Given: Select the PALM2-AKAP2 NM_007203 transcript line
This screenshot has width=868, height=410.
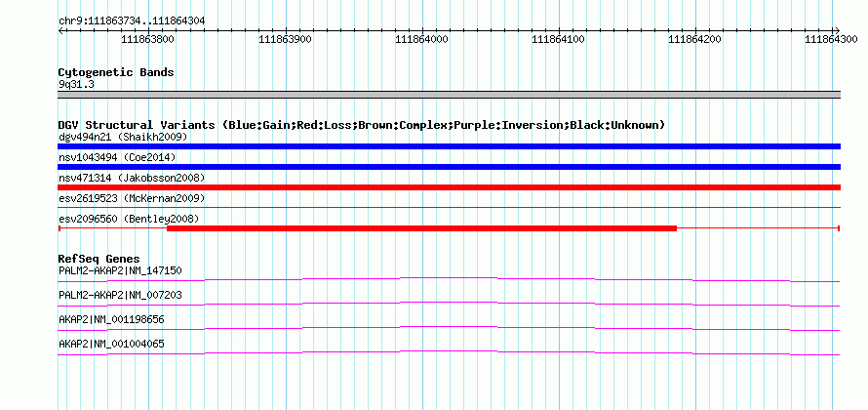Looking at the screenshot, I should [x=450, y=305].
